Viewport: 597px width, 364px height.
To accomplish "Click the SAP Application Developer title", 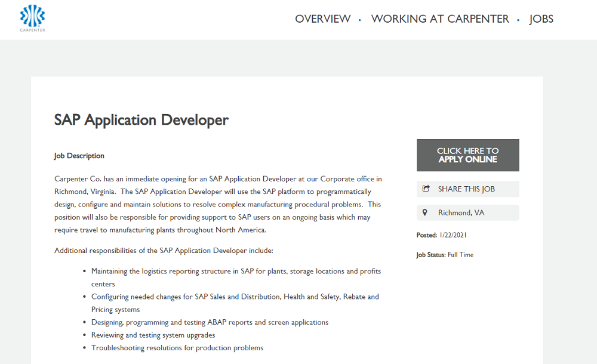I will tap(141, 120).
